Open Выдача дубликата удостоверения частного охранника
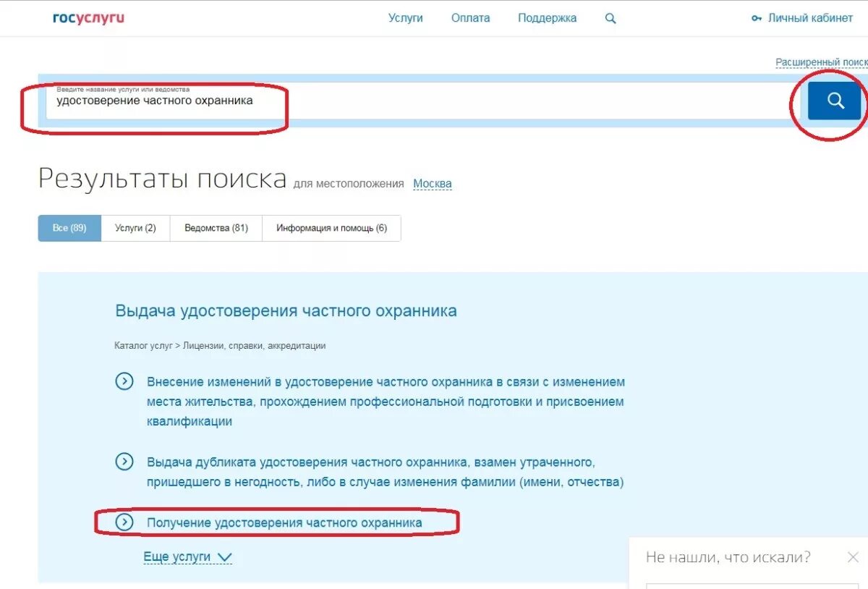Viewport: 868px width, 589px height. [385, 472]
